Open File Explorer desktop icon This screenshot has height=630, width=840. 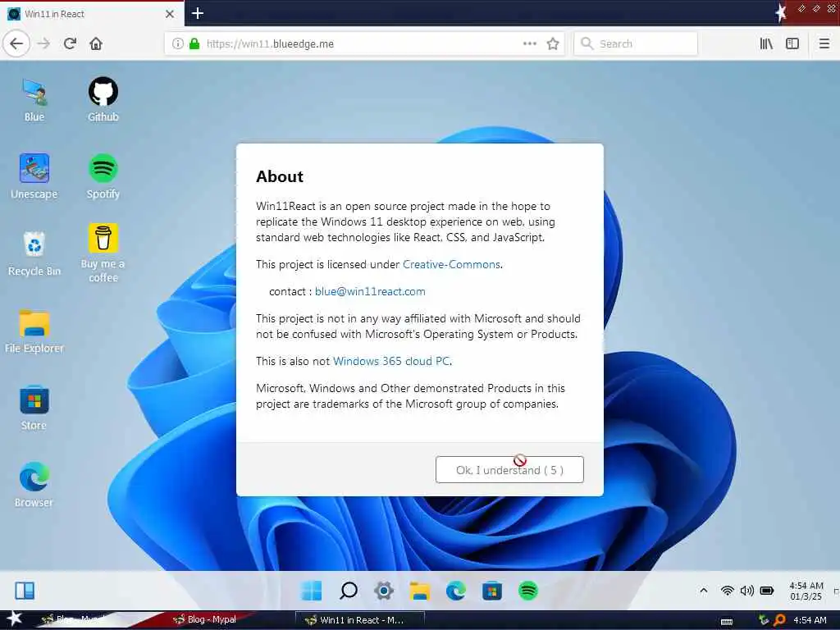(34, 331)
